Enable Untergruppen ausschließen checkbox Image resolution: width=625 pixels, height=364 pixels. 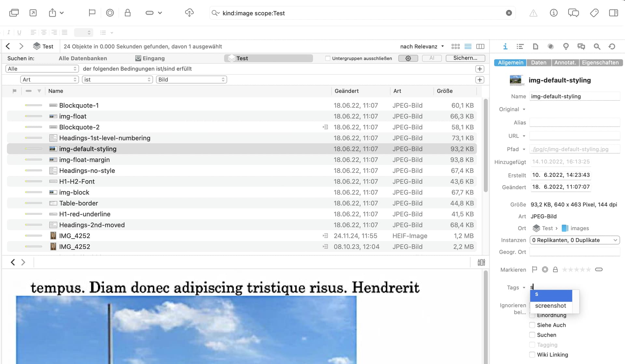point(328,58)
